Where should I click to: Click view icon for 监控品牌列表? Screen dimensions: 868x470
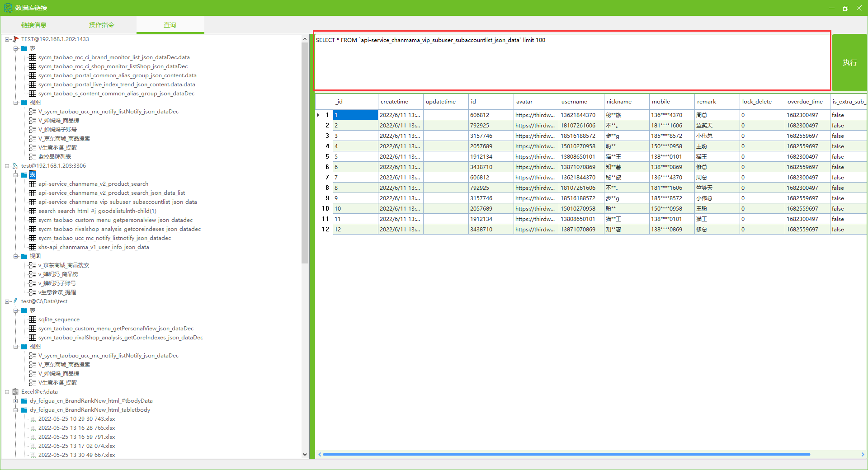[33, 157]
